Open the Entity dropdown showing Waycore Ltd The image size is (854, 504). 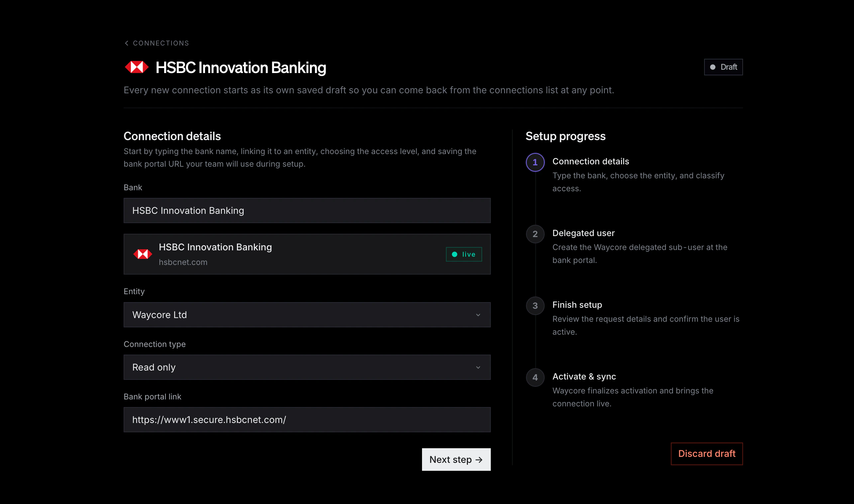point(307,315)
